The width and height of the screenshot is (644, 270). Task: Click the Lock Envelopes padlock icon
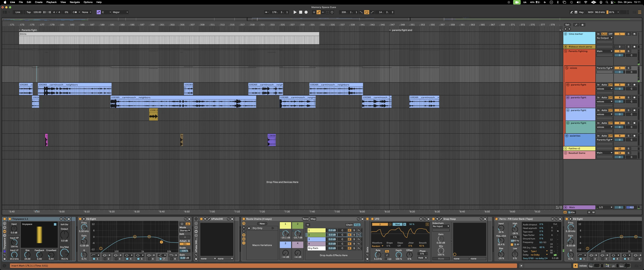tap(582, 25)
